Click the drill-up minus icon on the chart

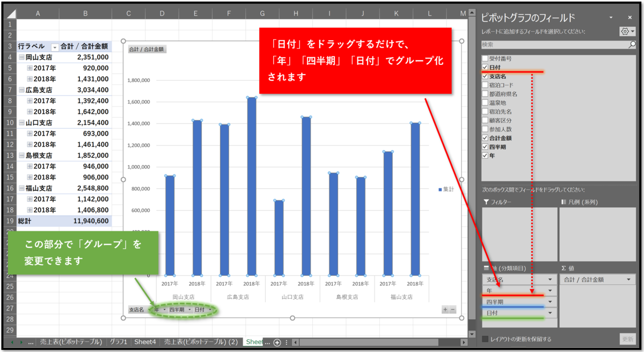click(453, 310)
